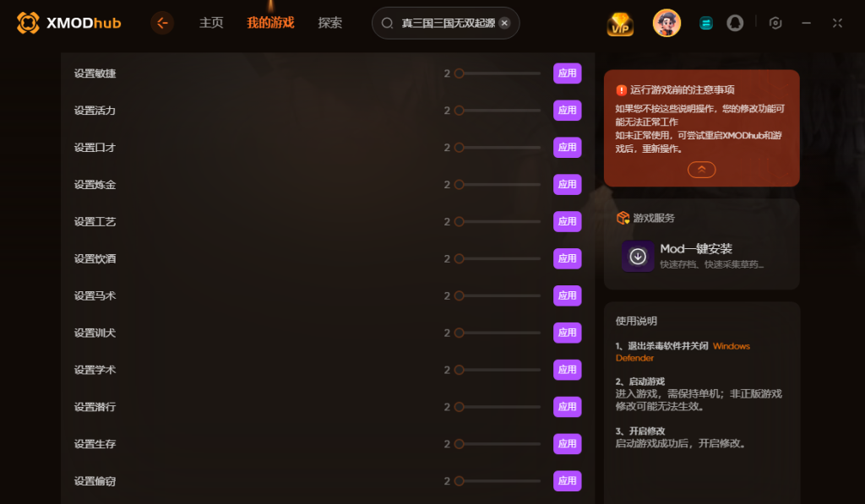Click the orange back arrow button
Image resolution: width=865 pixels, height=504 pixels.
[x=162, y=23]
